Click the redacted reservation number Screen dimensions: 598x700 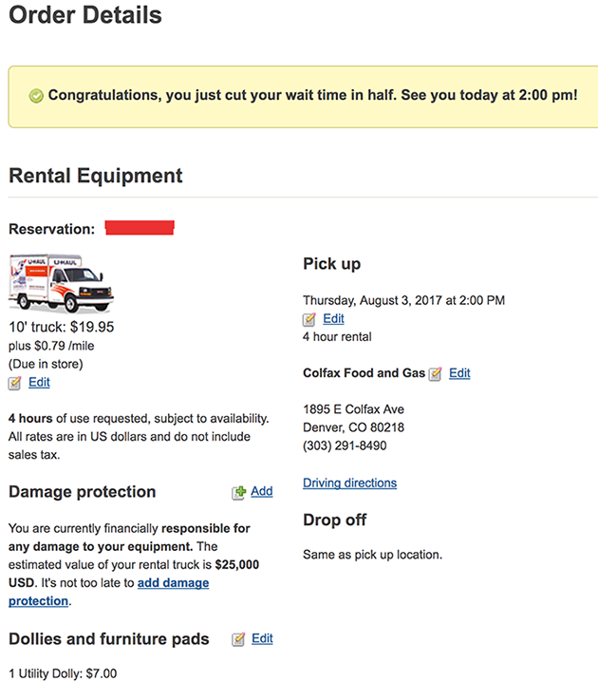coord(140,227)
